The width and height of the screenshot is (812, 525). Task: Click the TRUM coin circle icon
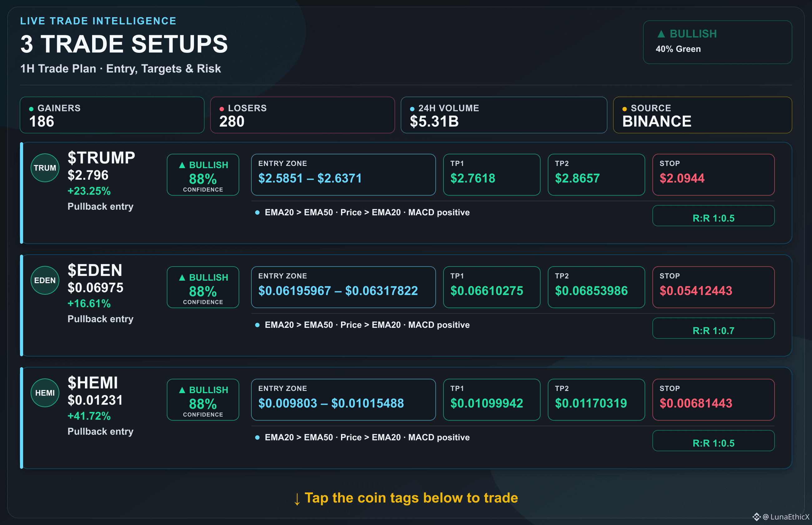(x=45, y=168)
